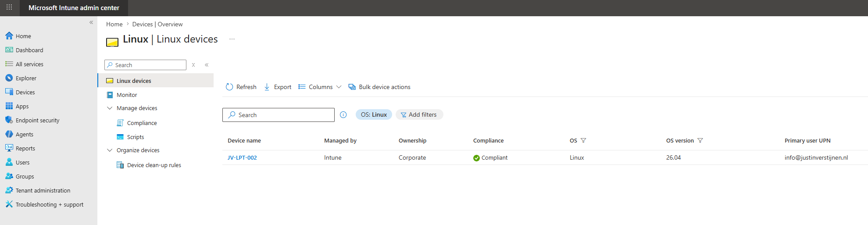Click the Troubleshooting + support wrench icon
This screenshot has height=225, width=868.
point(9,204)
